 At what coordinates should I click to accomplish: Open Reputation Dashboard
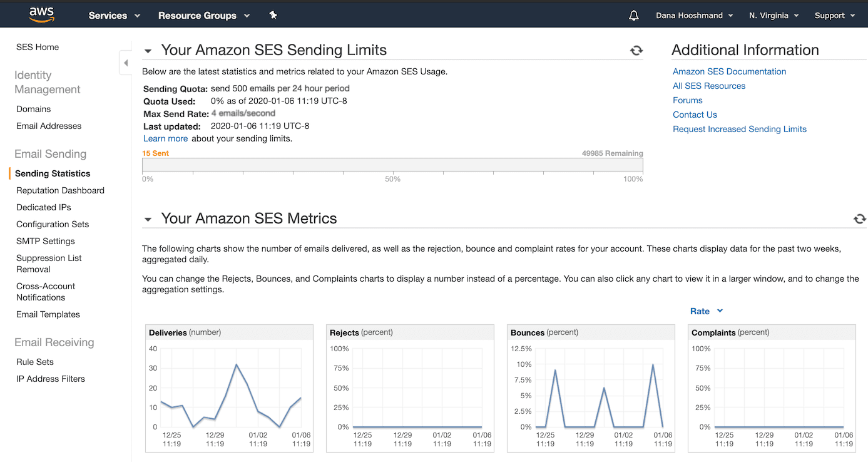(60, 190)
